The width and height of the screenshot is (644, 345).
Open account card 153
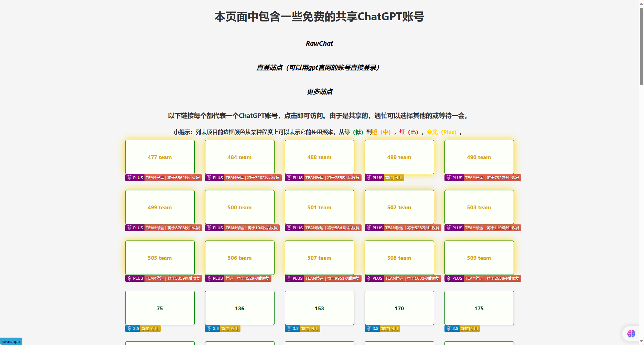(x=320, y=308)
